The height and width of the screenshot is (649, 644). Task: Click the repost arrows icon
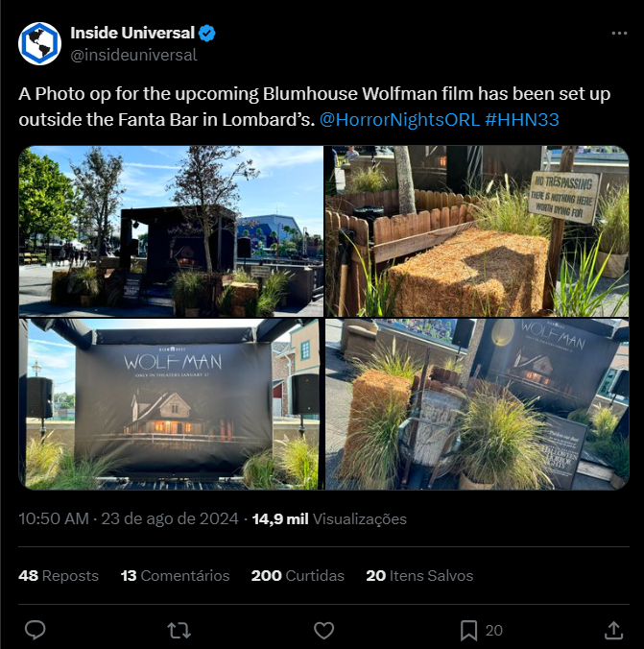pos(179,631)
